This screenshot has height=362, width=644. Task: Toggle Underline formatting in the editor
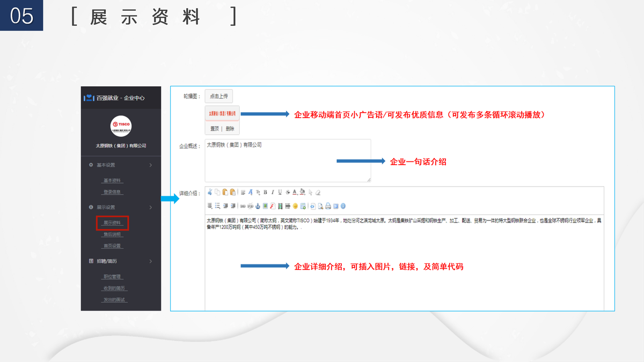(280, 192)
